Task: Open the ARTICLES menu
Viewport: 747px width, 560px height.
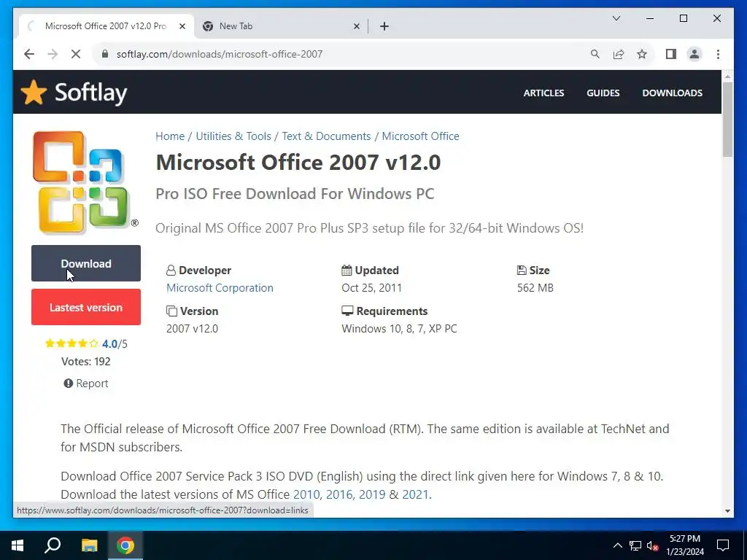Action: click(543, 93)
